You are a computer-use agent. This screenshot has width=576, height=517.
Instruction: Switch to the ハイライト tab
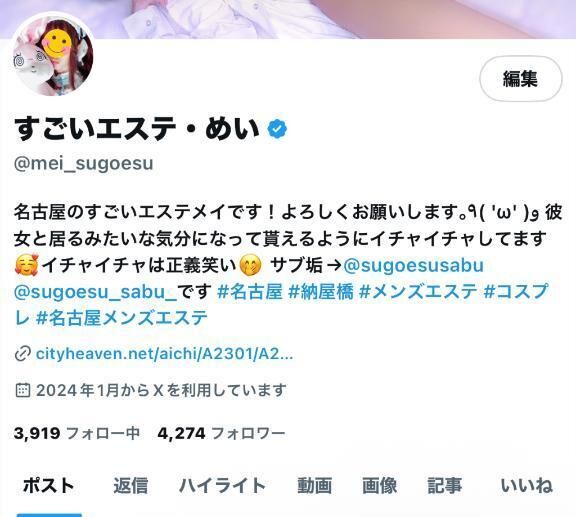(222, 486)
